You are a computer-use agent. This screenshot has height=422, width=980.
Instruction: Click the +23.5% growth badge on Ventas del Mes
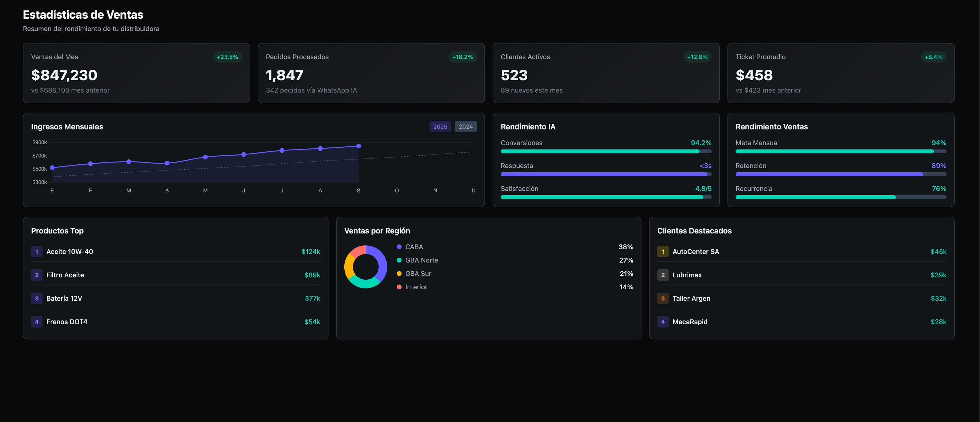tap(227, 57)
